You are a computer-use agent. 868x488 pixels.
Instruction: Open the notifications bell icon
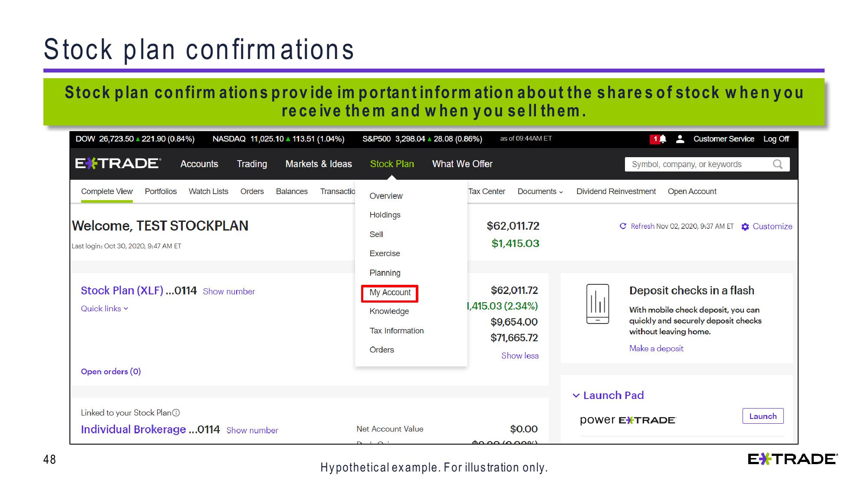662,139
